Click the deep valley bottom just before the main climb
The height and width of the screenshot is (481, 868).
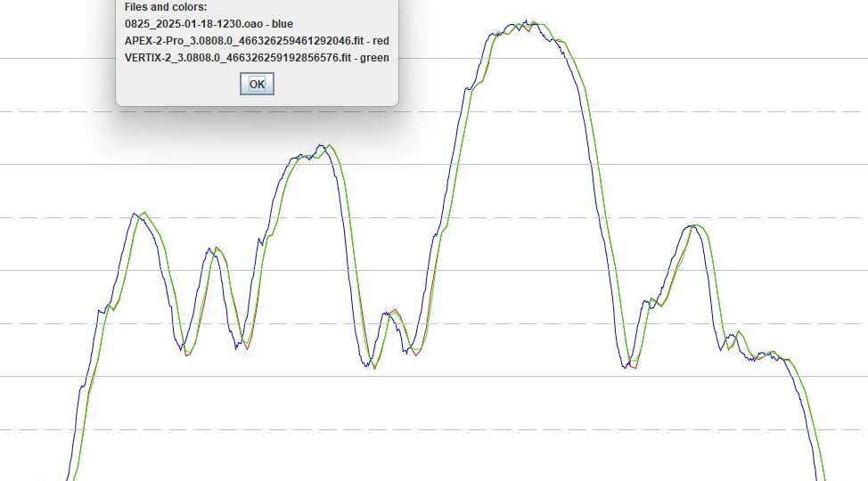370,364
